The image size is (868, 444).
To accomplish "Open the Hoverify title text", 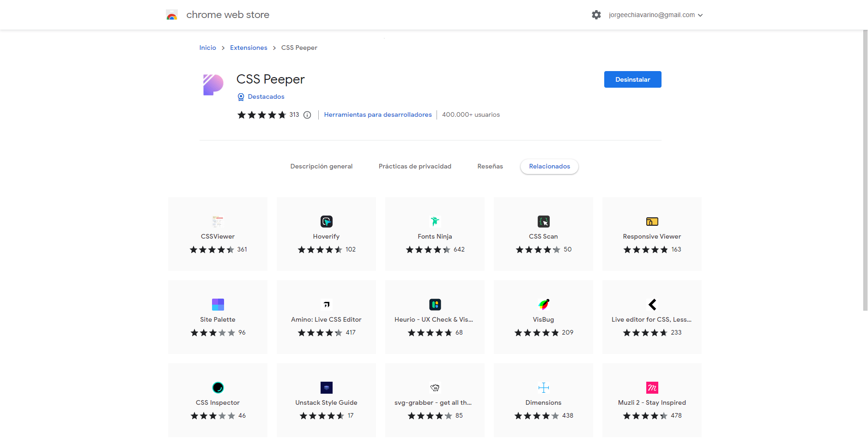I will pyautogui.click(x=326, y=237).
